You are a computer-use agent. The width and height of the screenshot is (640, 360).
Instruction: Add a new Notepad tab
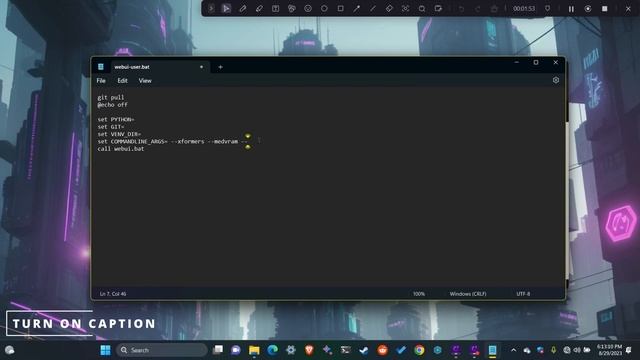tap(220, 67)
